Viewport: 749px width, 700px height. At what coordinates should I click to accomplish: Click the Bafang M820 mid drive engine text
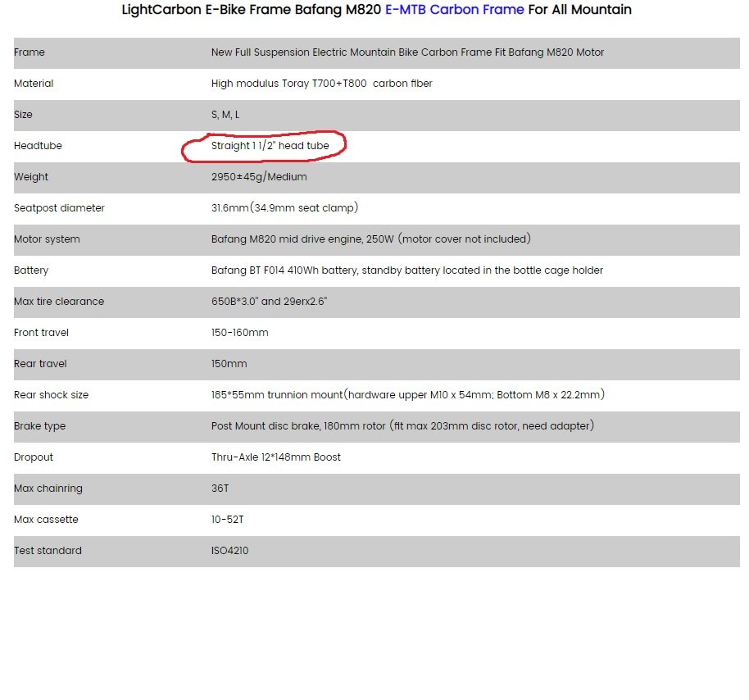[x=286, y=239]
